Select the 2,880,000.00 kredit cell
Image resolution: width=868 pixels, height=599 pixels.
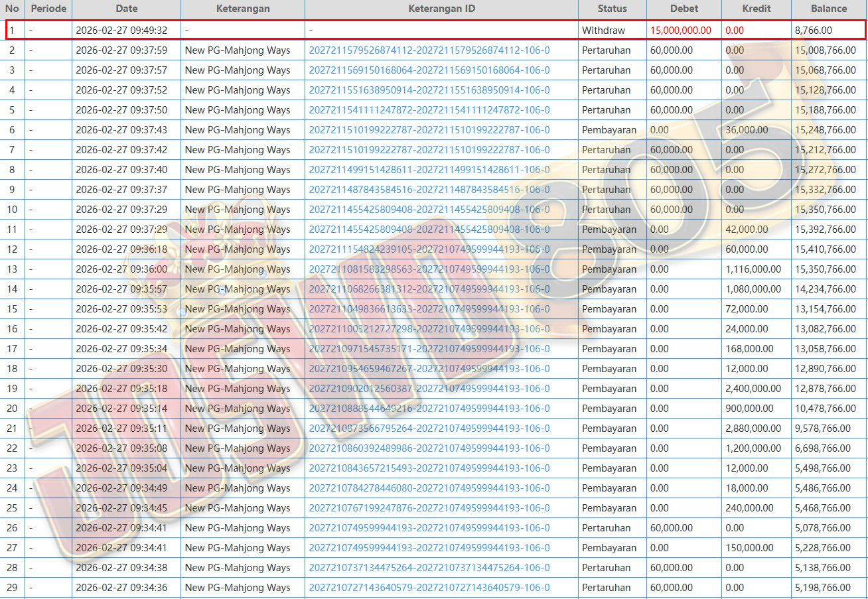(753, 429)
